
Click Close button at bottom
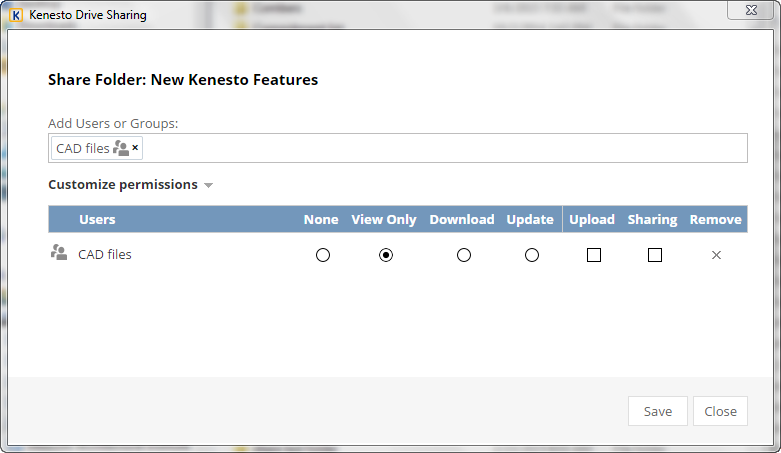pyautogui.click(x=720, y=411)
